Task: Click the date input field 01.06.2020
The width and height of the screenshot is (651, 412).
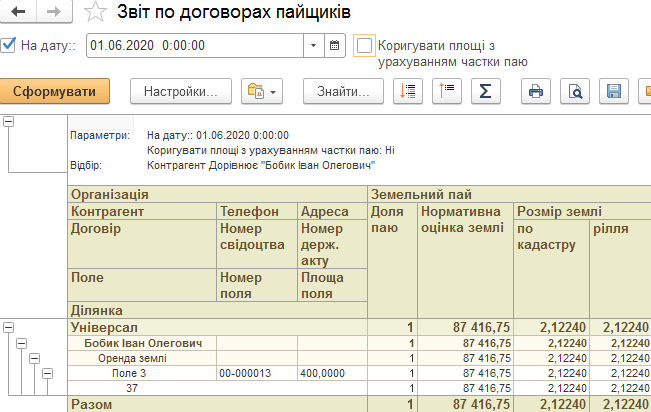Action: (x=195, y=45)
